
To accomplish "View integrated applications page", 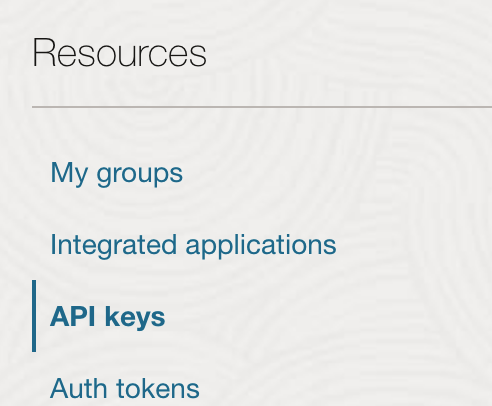I will (x=193, y=245).
